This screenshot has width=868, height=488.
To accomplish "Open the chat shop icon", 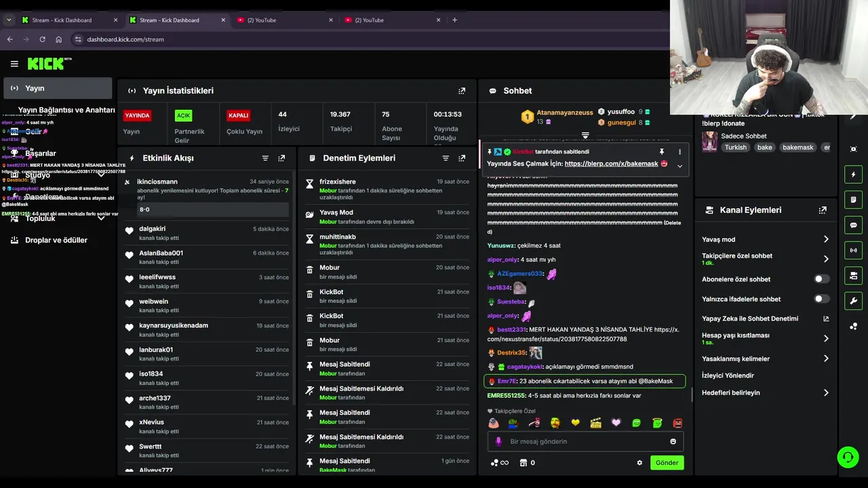I will click(x=523, y=463).
